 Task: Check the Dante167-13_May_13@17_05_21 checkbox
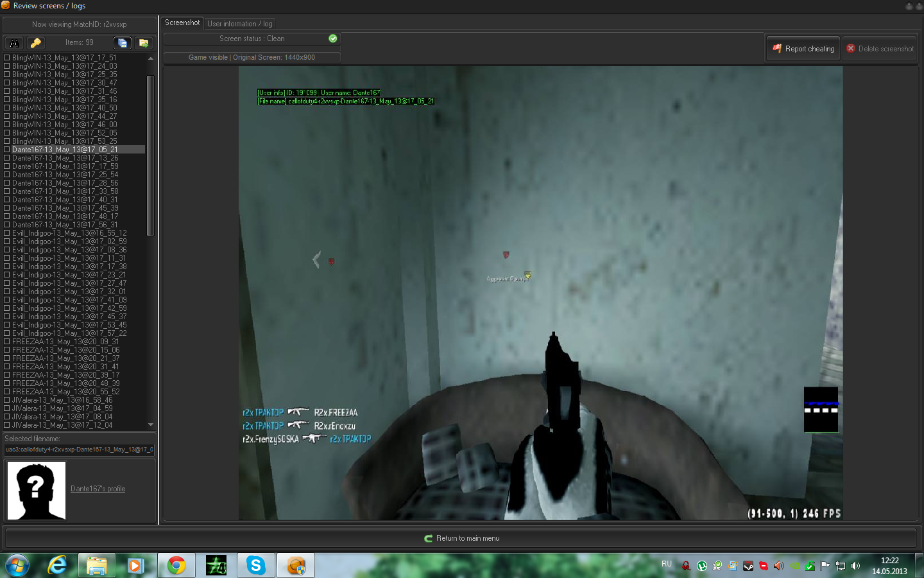[x=7, y=150]
